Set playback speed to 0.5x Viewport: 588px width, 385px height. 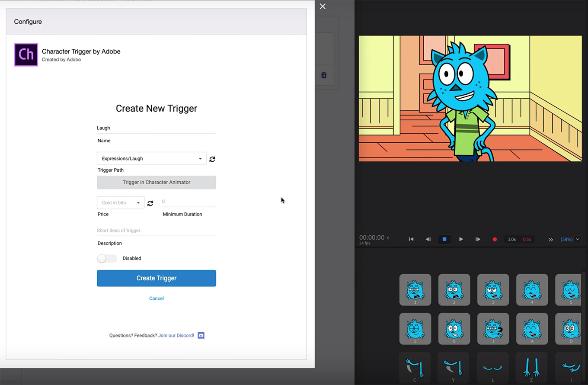tap(527, 239)
